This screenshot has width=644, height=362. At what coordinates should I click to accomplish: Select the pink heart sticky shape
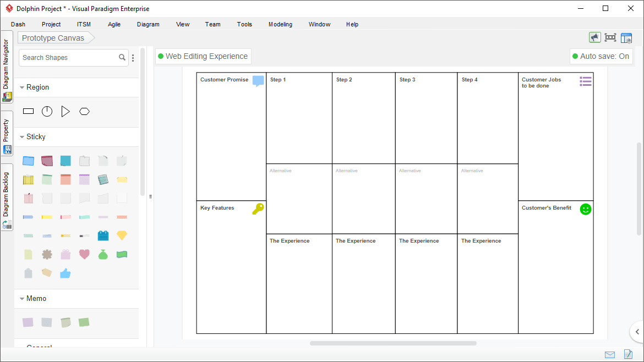(84, 254)
